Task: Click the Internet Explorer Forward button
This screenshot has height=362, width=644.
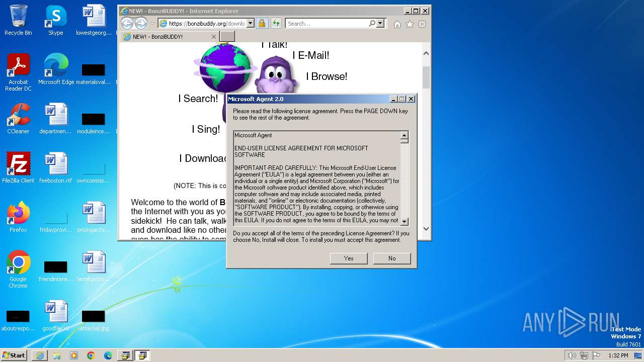Action: (x=141, y=23)
